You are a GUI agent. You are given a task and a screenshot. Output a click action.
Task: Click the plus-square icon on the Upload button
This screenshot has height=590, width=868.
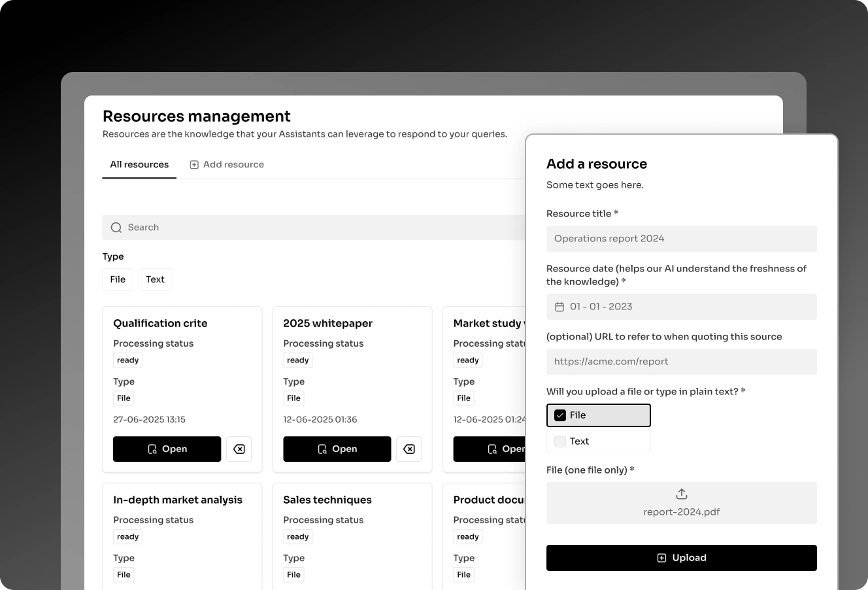tap(660, 557)
